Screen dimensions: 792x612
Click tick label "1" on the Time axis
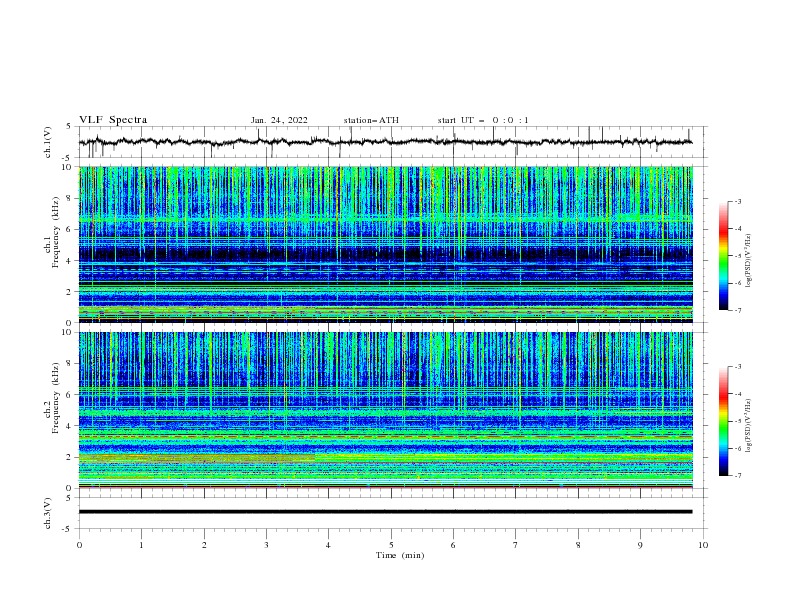click(x=142, y=545)
